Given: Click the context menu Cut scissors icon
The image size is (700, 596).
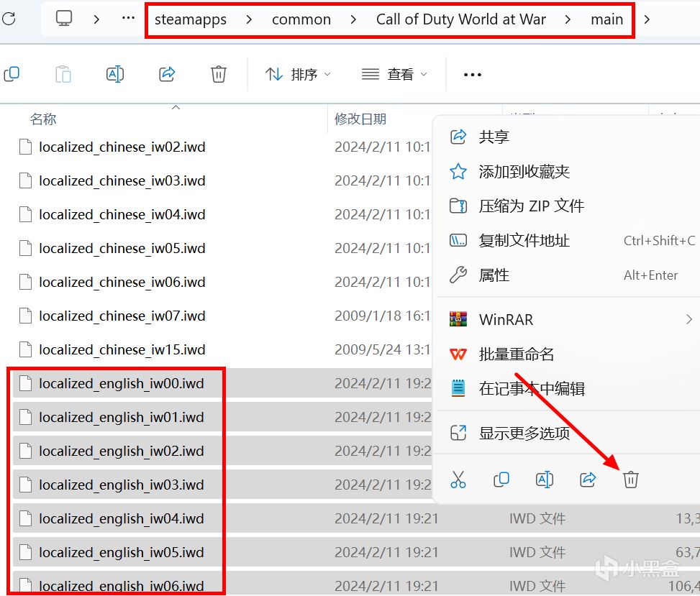Looking at the screenshot, I should [x=458, y=480].
